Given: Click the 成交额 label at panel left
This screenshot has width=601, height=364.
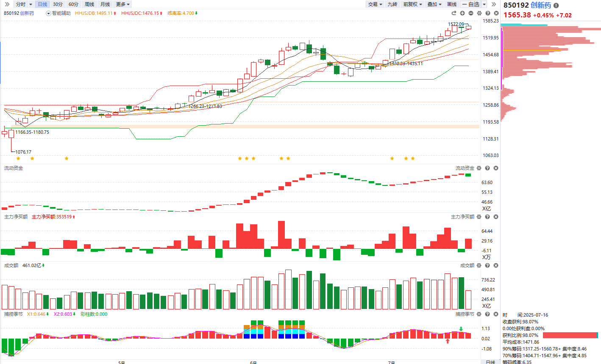Looking at the screenshot, I should pos(11,265).
